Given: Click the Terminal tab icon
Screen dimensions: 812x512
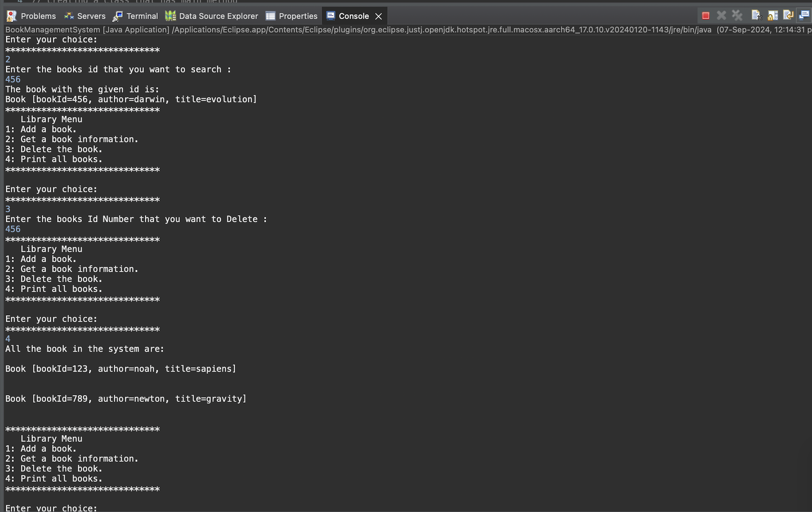Looking at the screenshot, I should click(117, 16).
